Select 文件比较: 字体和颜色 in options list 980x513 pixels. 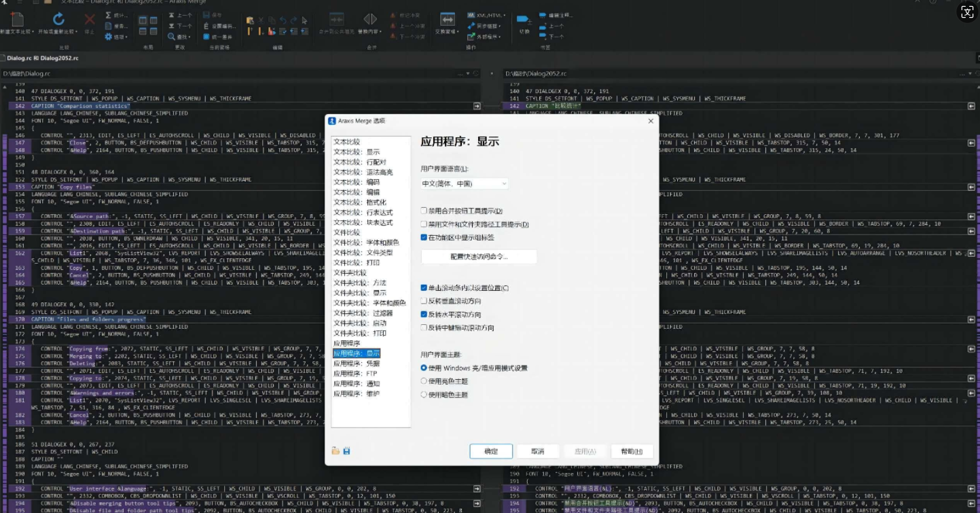[x=366, y=243]
